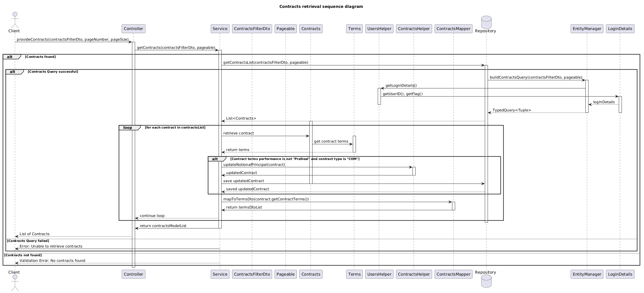The width and height of the screenshot is (644, 293).
Task: Click the top ContractsFilterDto participant box
Action: pos(252,29)
